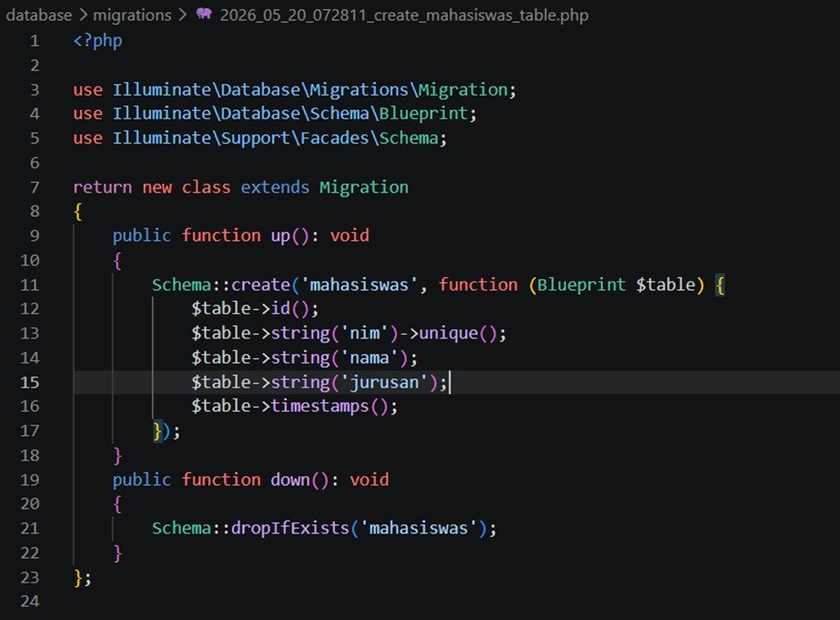The height and width of the screenshot is (620, 840).
Task: Click the PHP elephant file icon in breadcrumb
Action: [x=204, y=14]
